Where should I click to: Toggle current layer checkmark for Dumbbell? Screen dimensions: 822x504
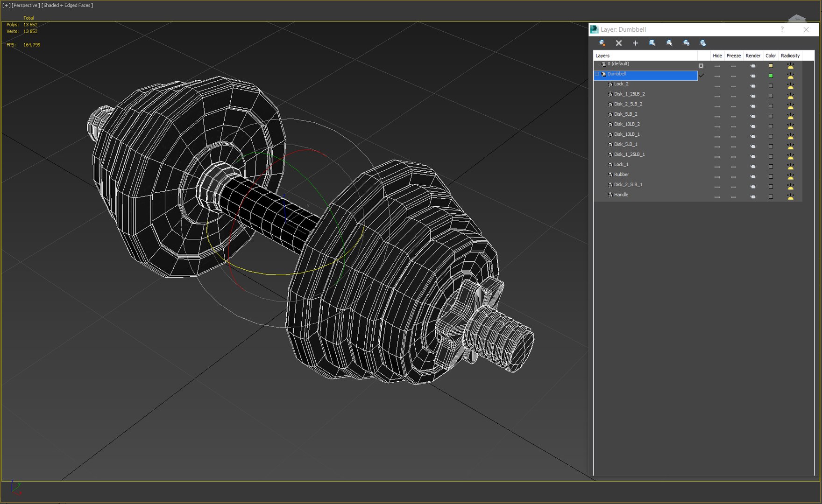[701, 76]
